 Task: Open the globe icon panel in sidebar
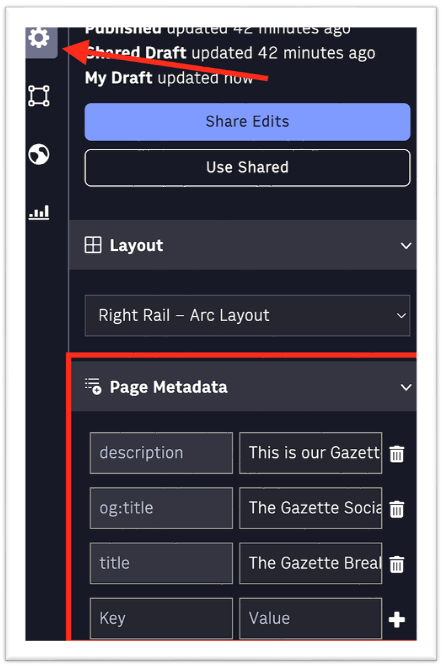(x=39, y=154)
